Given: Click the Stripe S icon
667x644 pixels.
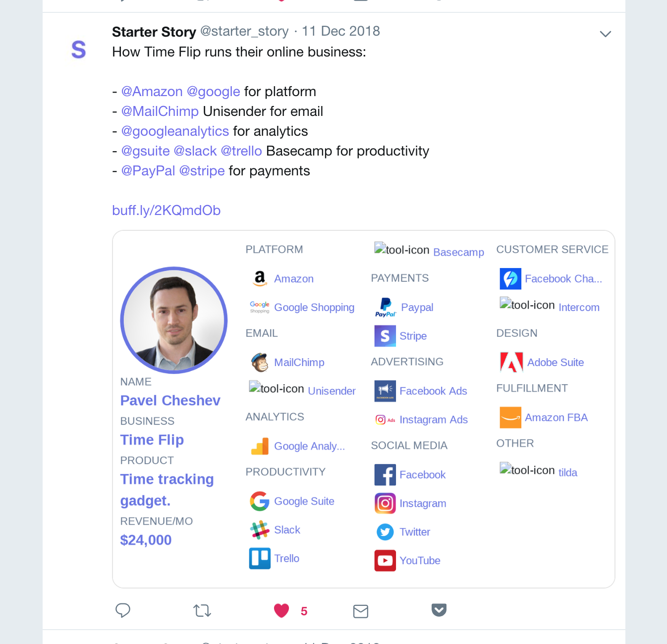Looking at the screenshot, I should pos(385,336).
